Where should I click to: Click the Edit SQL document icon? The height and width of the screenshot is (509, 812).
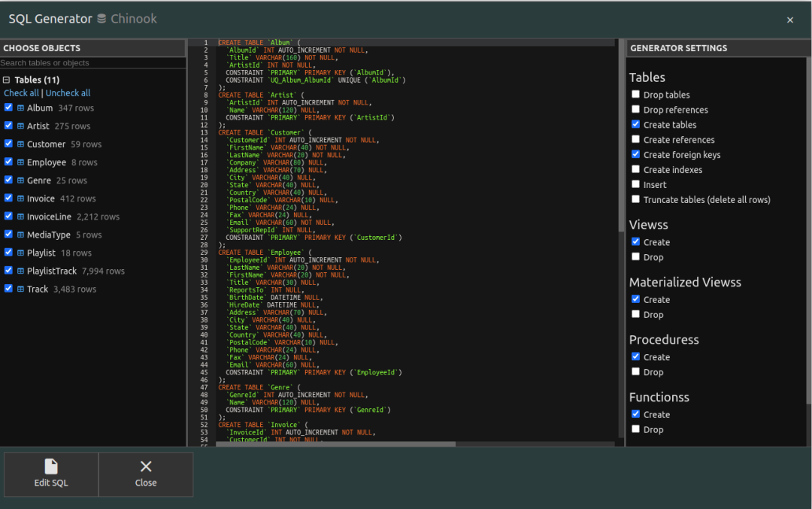[51, 467]
